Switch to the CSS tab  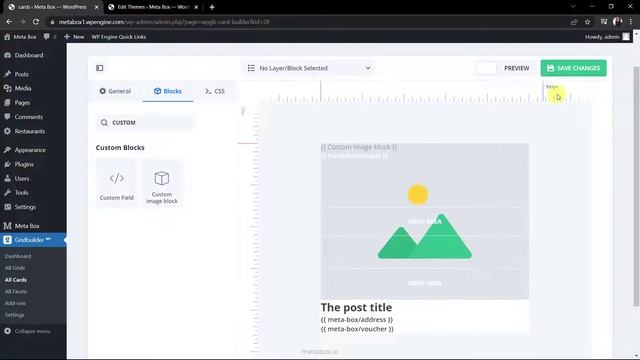(215, 91)
